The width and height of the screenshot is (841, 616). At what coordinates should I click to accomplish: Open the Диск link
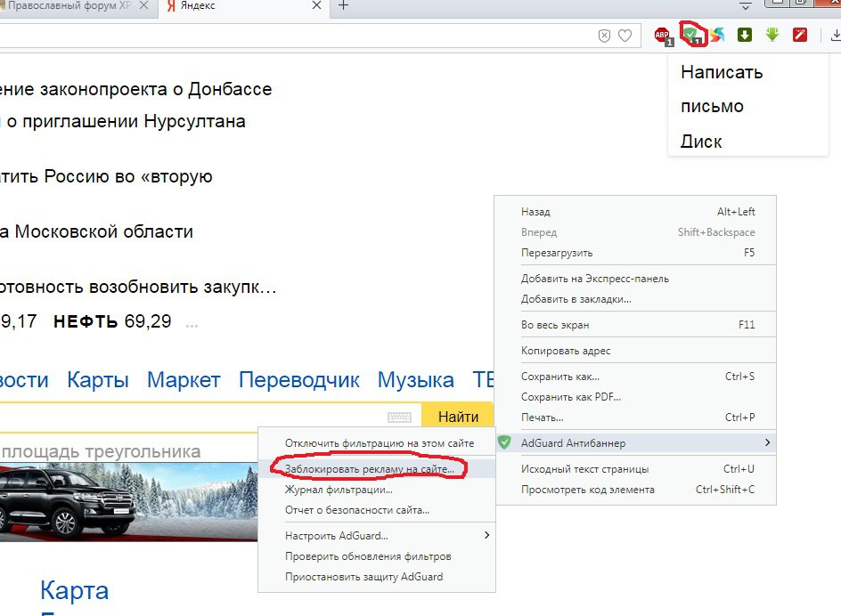(701, 142)
